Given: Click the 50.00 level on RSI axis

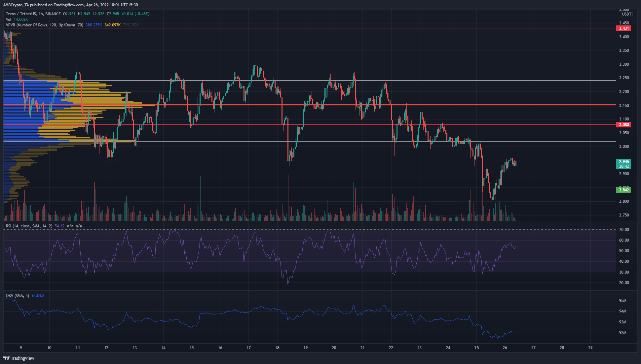Looking at the screenshot, I should point(624,251).
